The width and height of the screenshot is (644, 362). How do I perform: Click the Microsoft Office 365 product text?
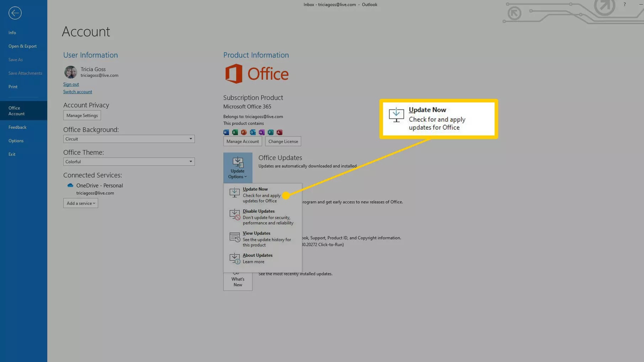point(247,107)
